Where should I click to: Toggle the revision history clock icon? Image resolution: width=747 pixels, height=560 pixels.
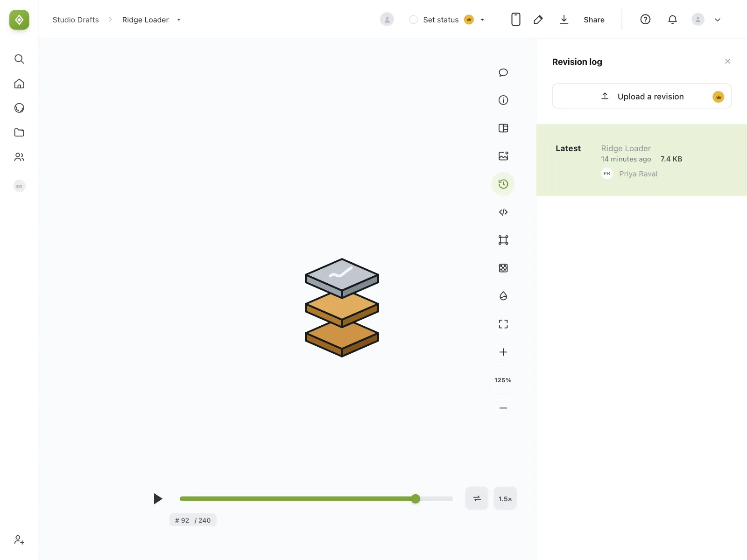coord(503,184)
